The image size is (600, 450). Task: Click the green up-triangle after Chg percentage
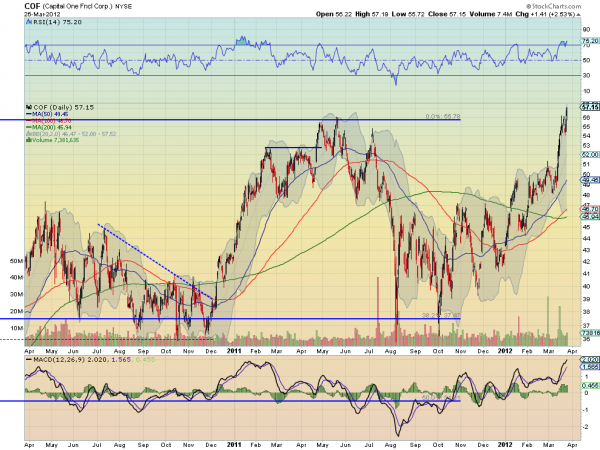579,15
